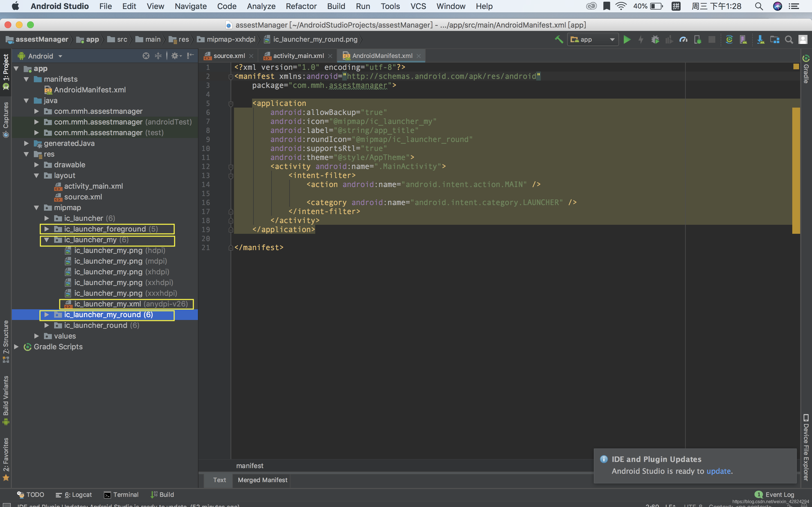
Task: Expand the ic_launcher_my_round (6) folder
Action: [x=47, y=315]
